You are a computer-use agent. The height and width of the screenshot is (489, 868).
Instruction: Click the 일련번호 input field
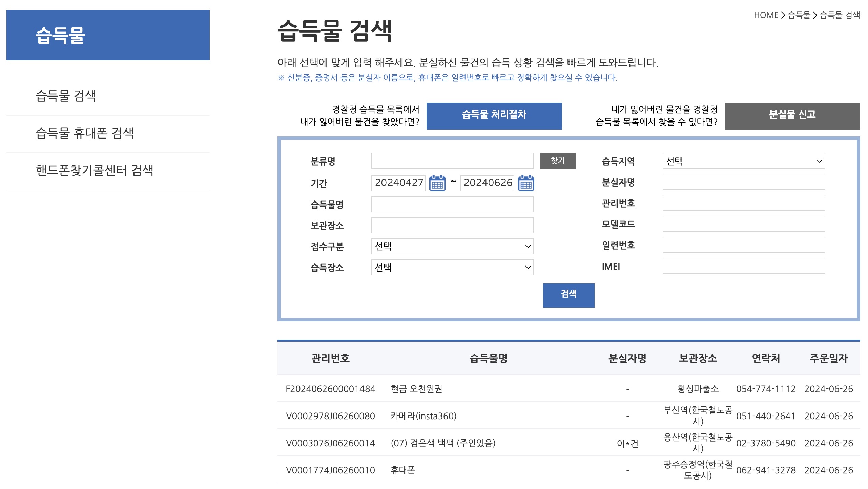click(743, 245)
